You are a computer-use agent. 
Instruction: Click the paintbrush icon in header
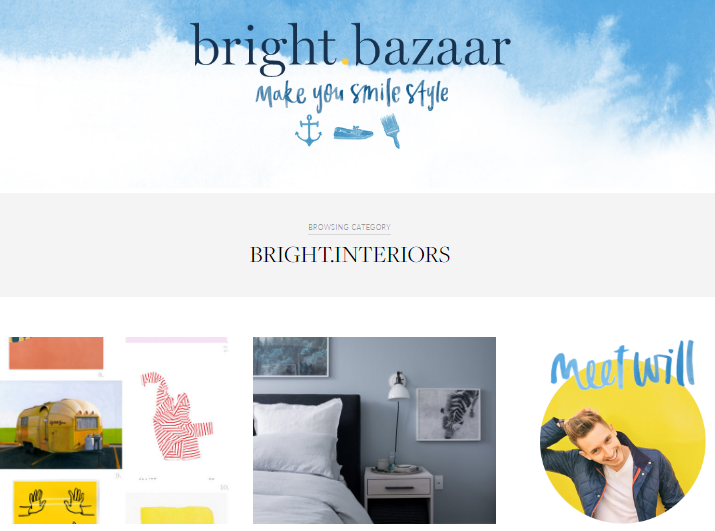pyautogui.click(x=391, y=131)
